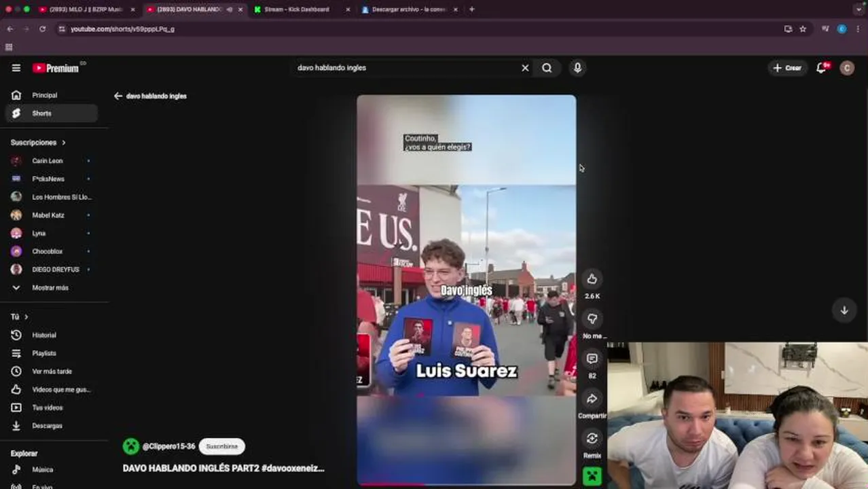868x489 pixels.
Task: Open the notifications bell
Action: (x=822, y=68)
